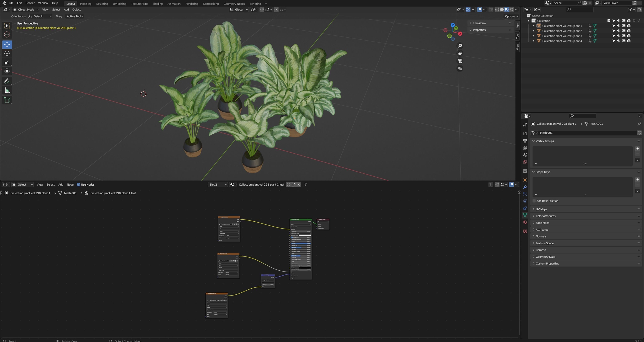Click the Mesh.001 breadcrumb in node editor
644x342 pixels.
70,193
